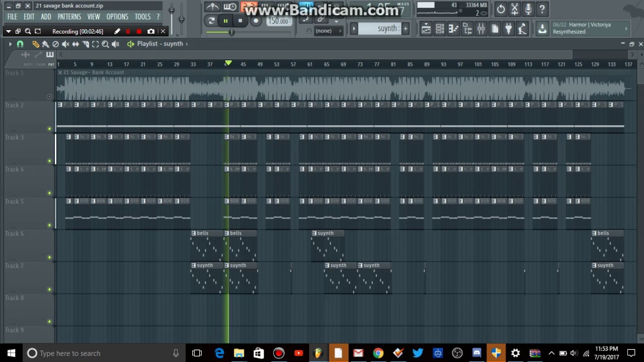Image resolution: width=644 pixels, height=362 pixels.
Task: Expand the arrow after Playlist - suynth title
Action: [187, 44]
